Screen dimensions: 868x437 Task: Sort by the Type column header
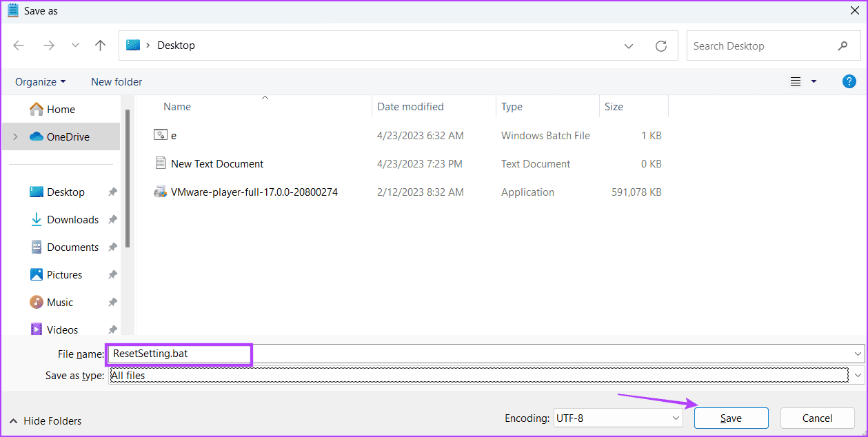512,106
